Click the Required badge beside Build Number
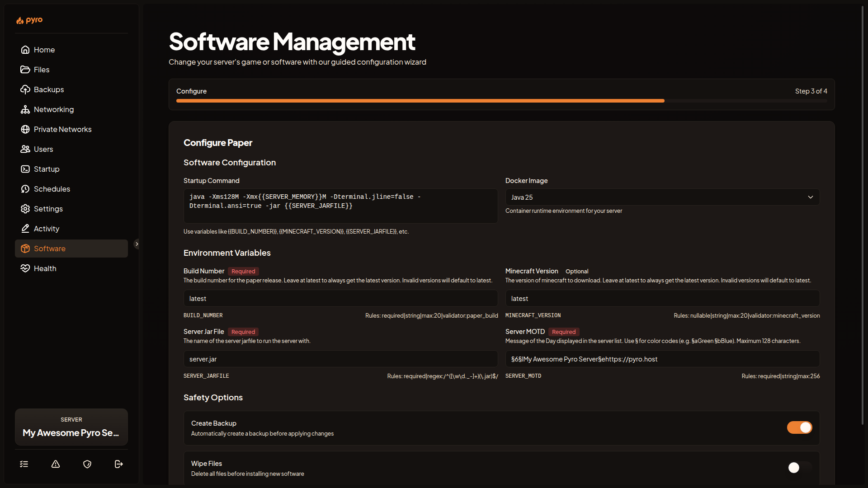 pos(243,271)
